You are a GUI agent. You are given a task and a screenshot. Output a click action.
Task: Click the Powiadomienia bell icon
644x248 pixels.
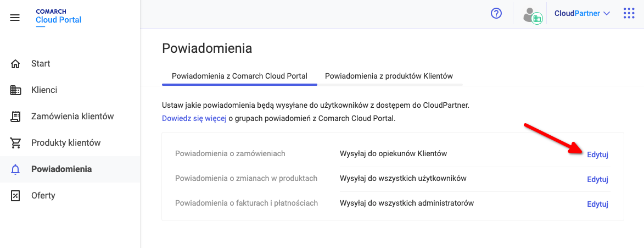(x=15, y=169)
